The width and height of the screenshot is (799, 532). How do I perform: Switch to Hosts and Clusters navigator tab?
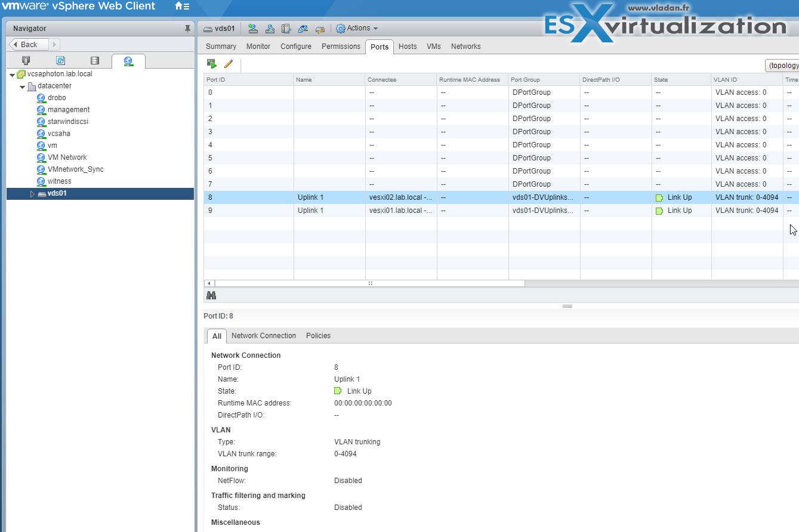point(26,61)
